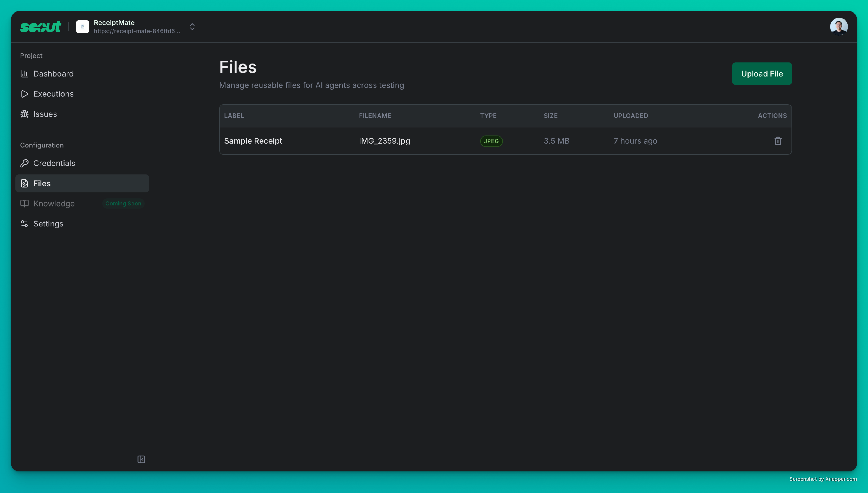Select the Files document icon
Image resolution: width=868 pixels, height=493 pixels.
point(25,183)
